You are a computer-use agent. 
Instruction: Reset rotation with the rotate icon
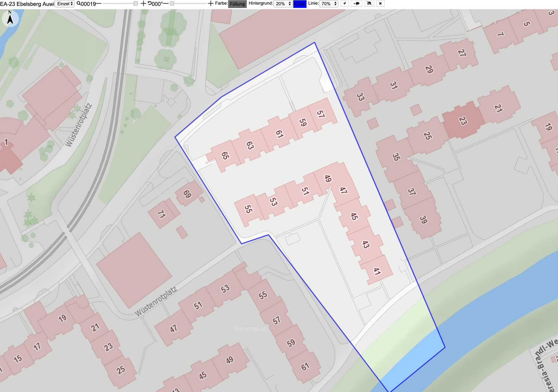point(150,4)
